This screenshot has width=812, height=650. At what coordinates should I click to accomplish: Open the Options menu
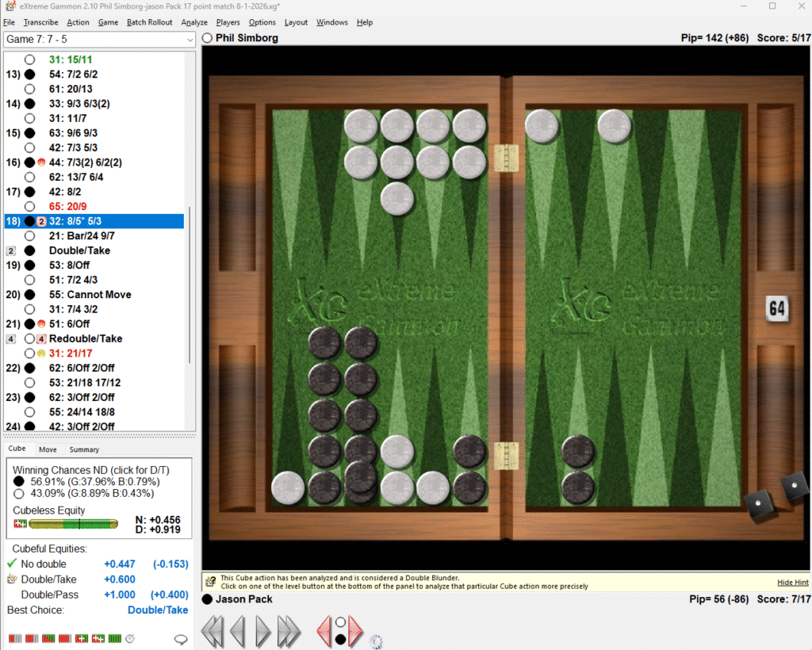[x=262, y=22]
